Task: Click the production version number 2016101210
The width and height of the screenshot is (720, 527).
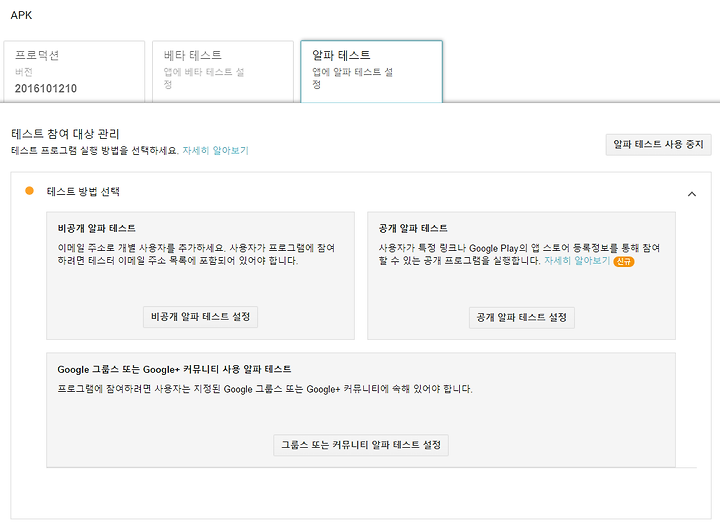Action: pyautogui.click(x=46, y=89)
